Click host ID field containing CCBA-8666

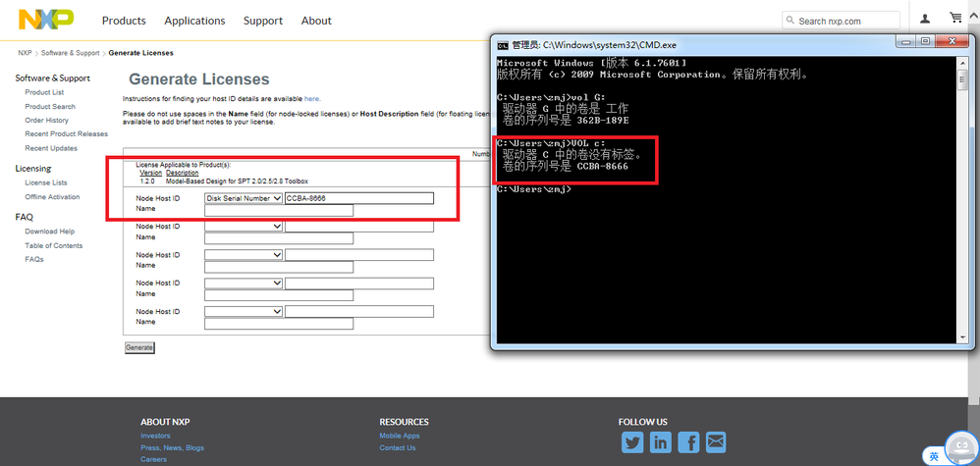[x=359, y=198]
